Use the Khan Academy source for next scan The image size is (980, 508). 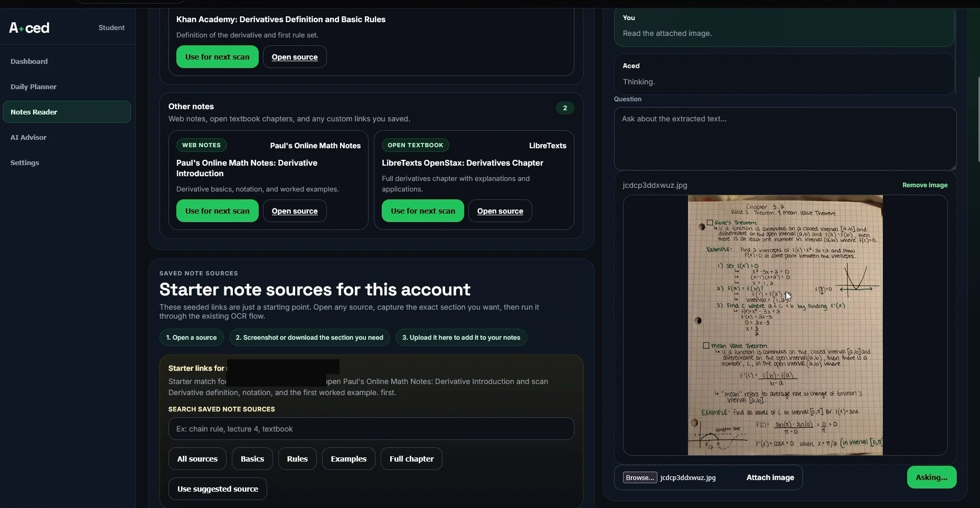(218, 57)
